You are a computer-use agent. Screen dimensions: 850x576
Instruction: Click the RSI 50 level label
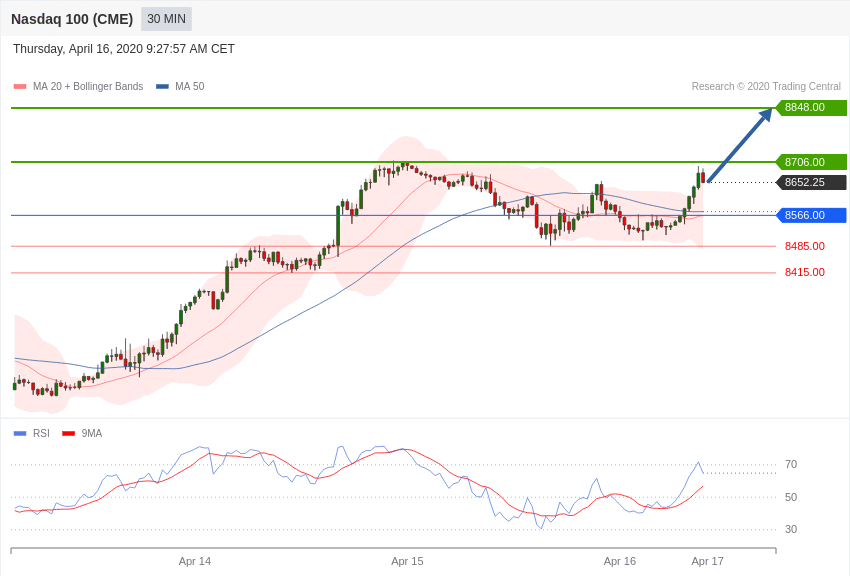(x=791, y=497)
